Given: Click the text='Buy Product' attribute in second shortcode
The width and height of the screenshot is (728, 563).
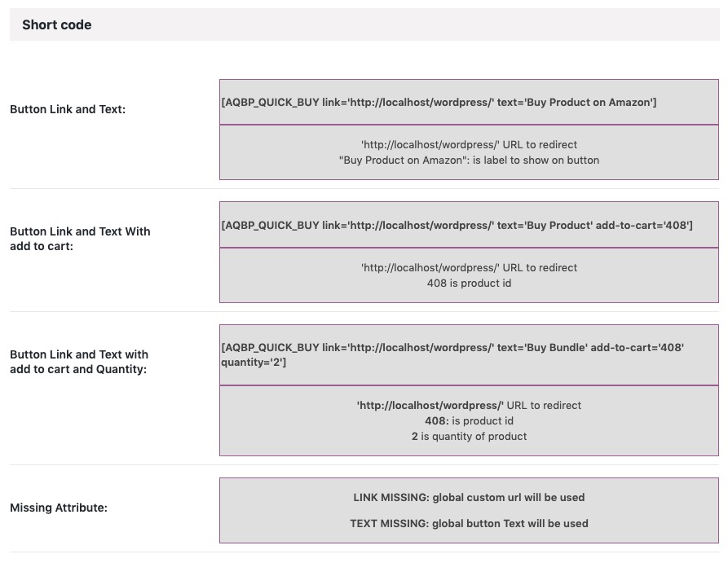Looking at the screenshot, I should [x=545, y=225].
